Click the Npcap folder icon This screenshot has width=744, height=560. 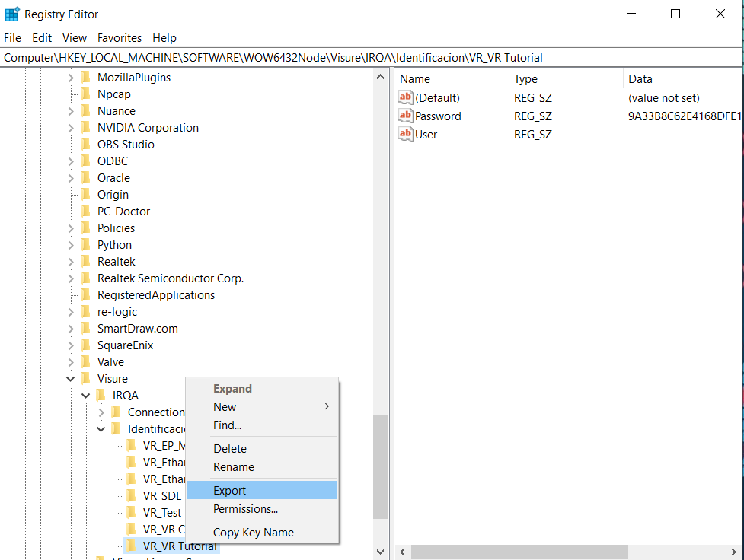tap(86, 94)
